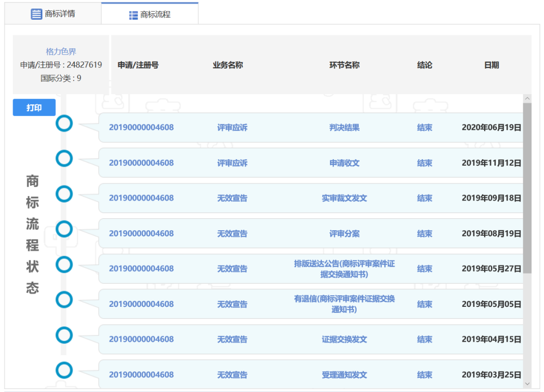Click the 商标详情 tab list icon
Image resolution: width=544 pixels, height=392 pixels.
(x=36, y=14)
